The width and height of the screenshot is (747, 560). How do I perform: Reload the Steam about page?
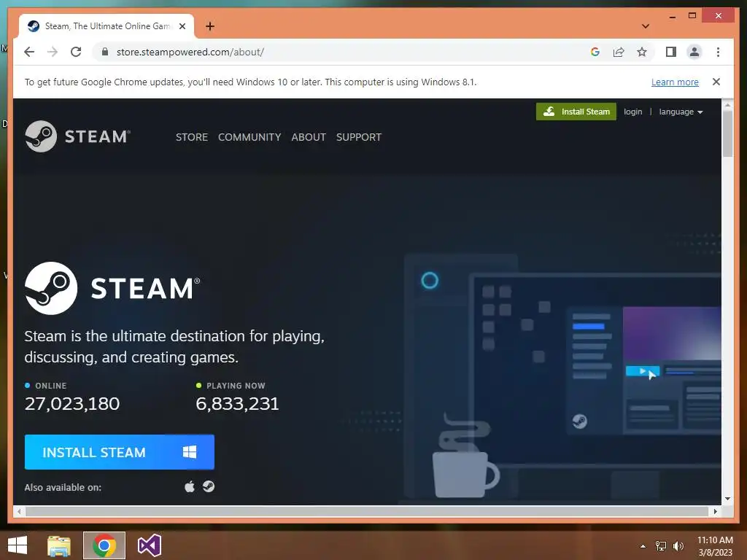(x=76, y=52)
